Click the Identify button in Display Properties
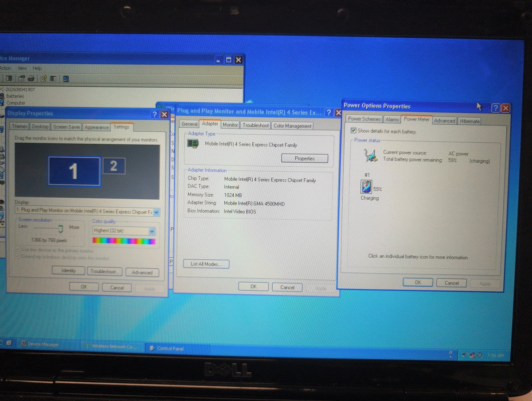The width and height of the screenshot is (532, 401). [x=69, y=271]
